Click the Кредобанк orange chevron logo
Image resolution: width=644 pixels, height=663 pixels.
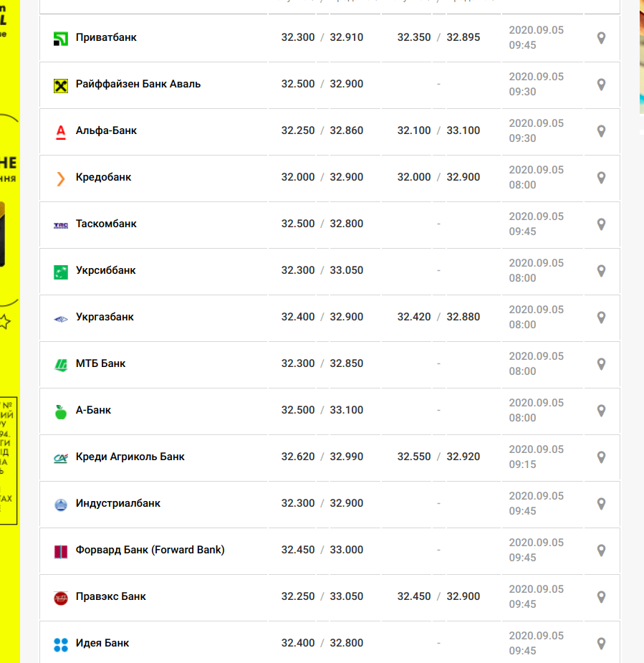click(61, 179)
